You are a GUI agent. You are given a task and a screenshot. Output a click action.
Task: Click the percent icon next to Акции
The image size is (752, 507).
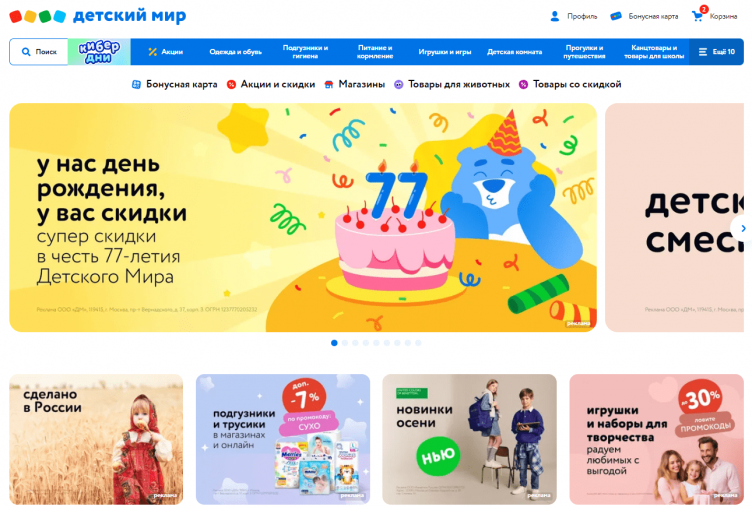click(153, 52)
